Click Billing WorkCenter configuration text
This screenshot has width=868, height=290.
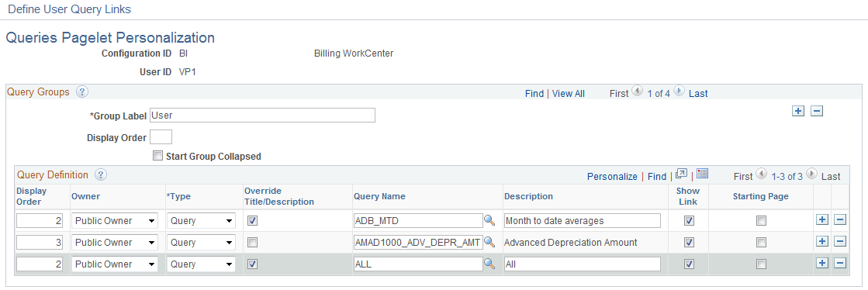[354, 54]
